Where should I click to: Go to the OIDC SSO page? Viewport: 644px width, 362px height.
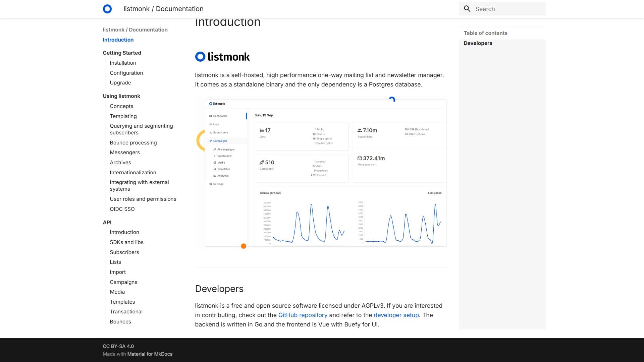pos(122,209)
